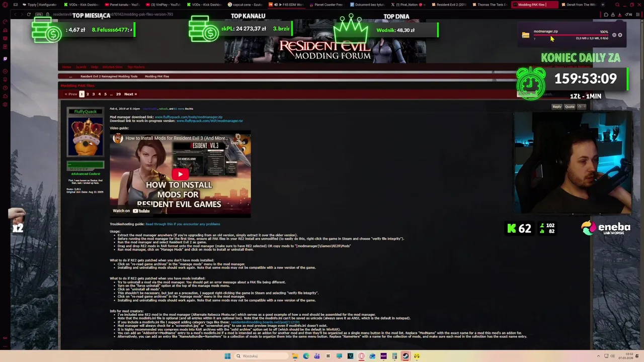644x362 pixels.
Task: Open the yellow taskbar app icon
Action: click(x=417, y=356)
